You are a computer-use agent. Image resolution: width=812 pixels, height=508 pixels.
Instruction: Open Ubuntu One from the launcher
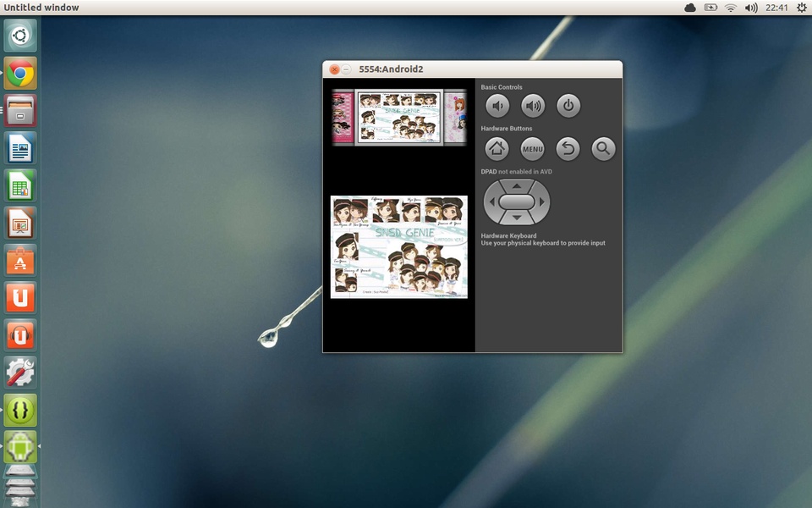click(20, 297)
